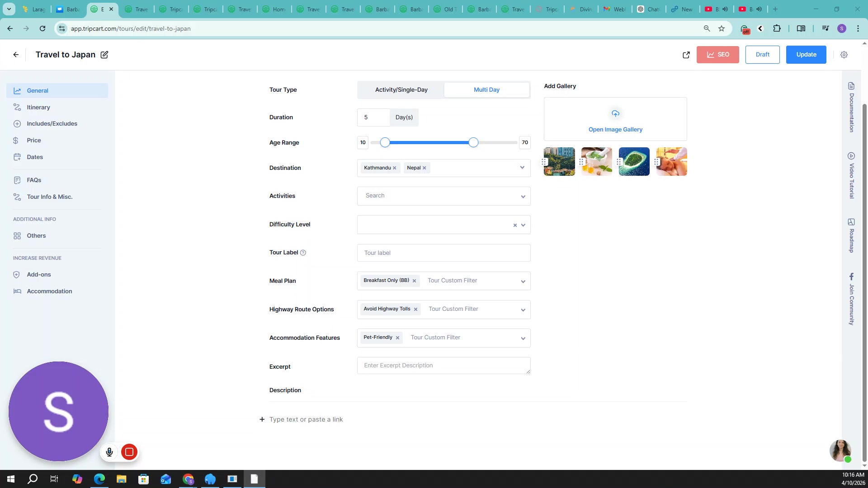
Task: Click the maximum age slider handle
Action: 473,143
